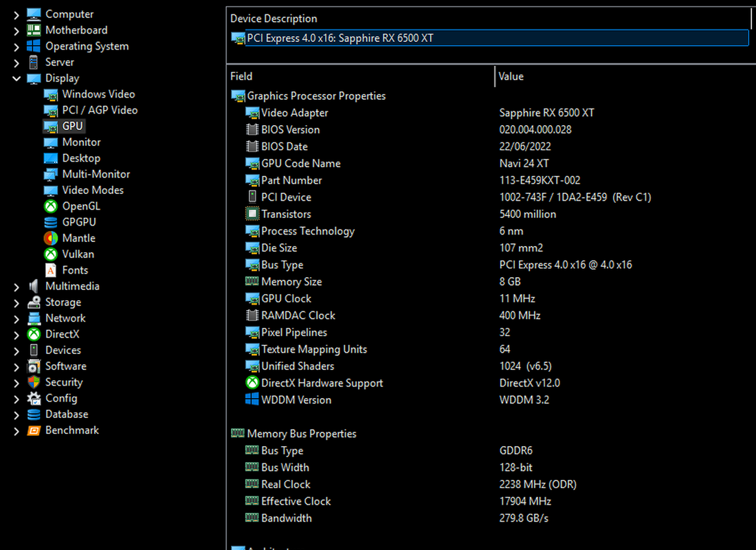Click the GPGPU database icon
756x550 pixels.
click(x=51, y=222)
